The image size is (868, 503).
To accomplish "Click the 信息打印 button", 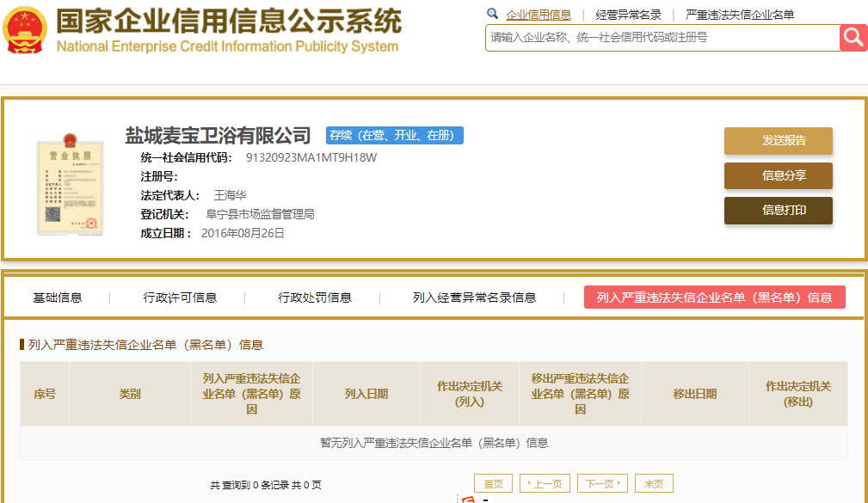I will tap(778, 210).
